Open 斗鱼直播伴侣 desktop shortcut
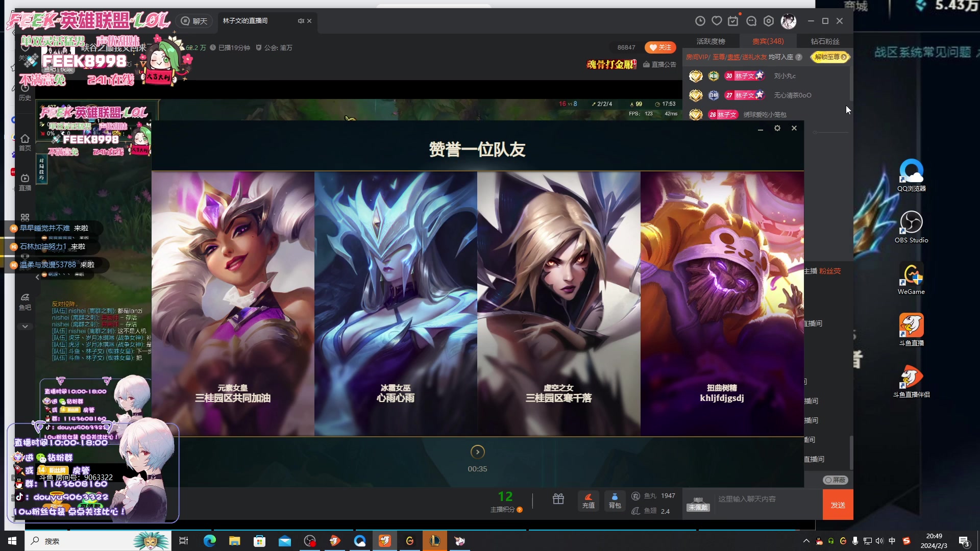This screenshot has width=980, height=551. click(x=912, y=381)
